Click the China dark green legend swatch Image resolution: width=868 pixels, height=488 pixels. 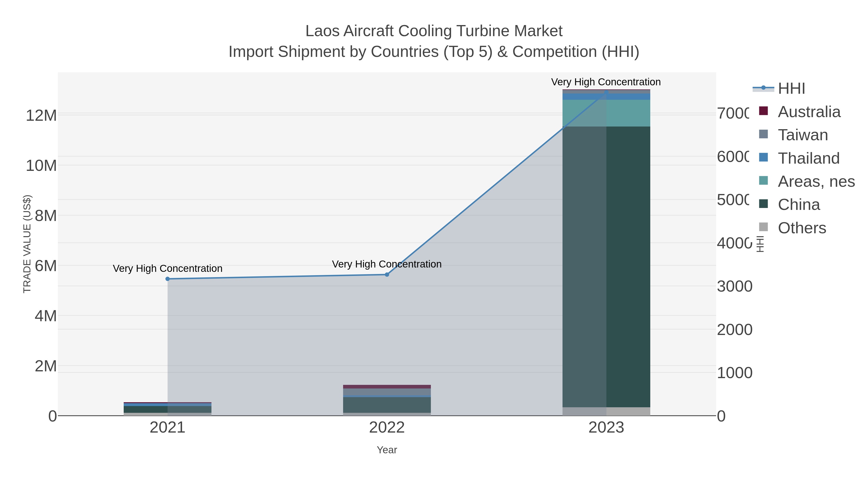click(763, 204)
